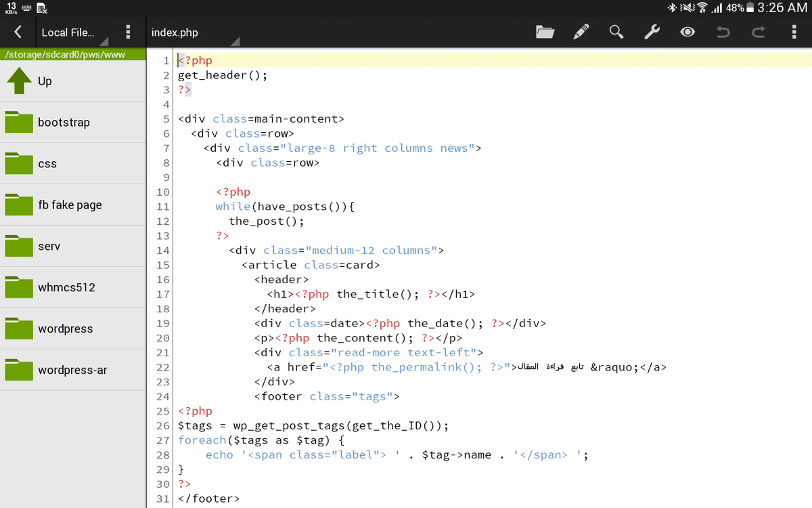Place cursor on the get_header() line
The height and width of the screenshot is (508, 812).
[x=223, y=75]
